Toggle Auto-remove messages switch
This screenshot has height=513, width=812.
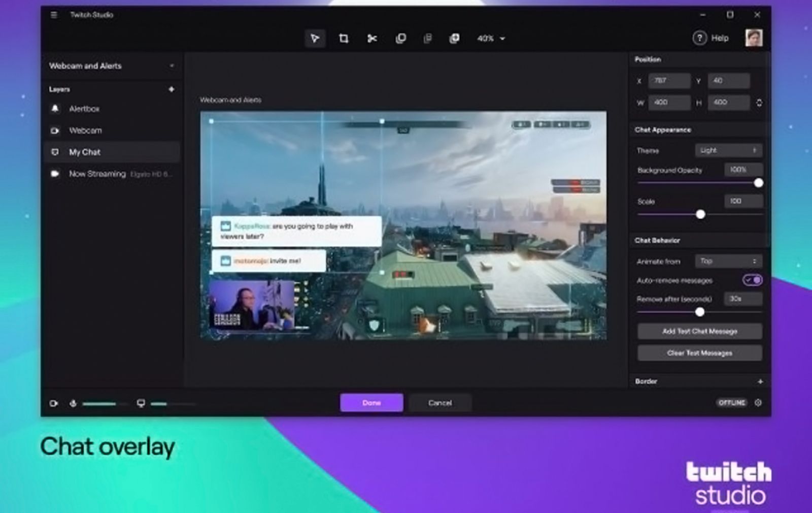coord(752,280)
